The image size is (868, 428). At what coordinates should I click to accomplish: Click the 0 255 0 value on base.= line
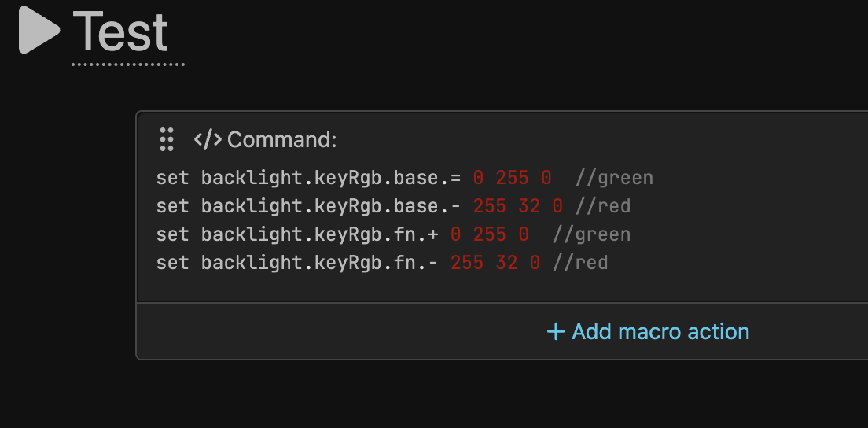point(512,178)
